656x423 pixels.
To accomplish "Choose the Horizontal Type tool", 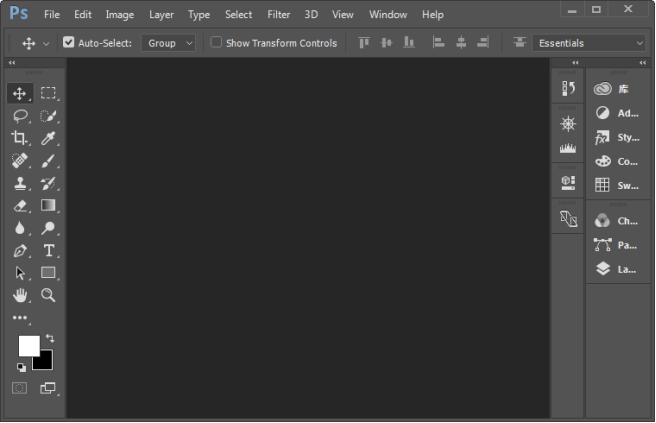I will (49, 251).
